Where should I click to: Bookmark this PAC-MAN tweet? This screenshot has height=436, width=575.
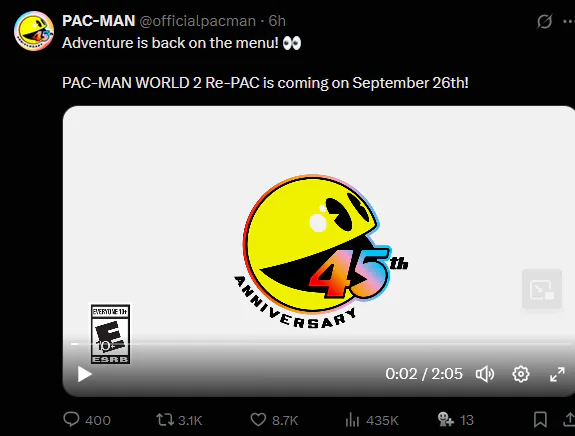[540, 419]
